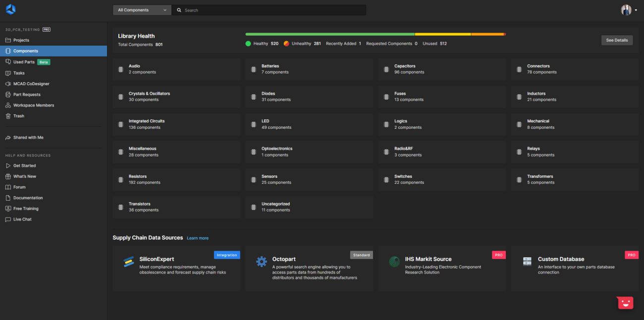This screenshot has height=320, width=644.
Task: Open the All Components filter dropdown
Action: [x=142, y=10]
